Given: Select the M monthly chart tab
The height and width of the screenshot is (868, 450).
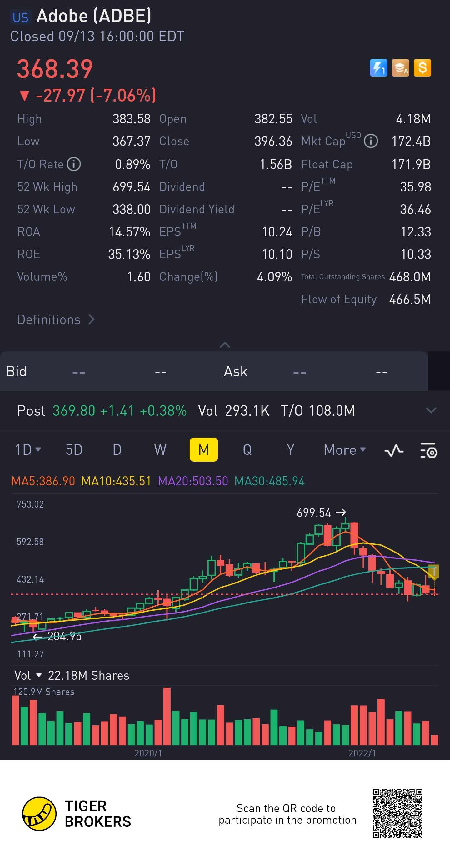Looking at the screenshot, I should pos(204,450).
